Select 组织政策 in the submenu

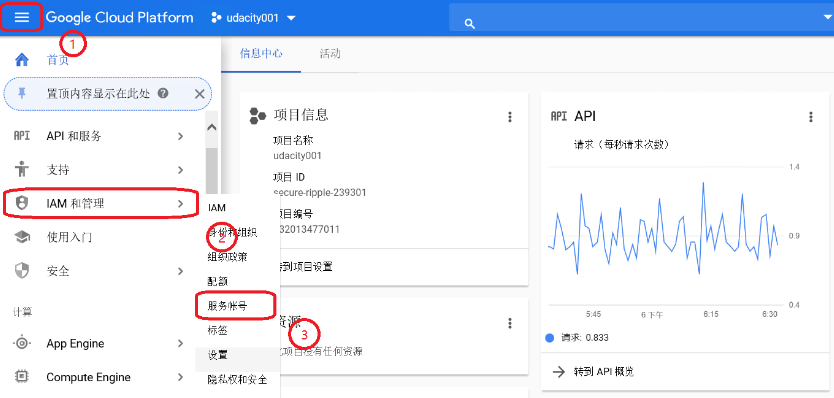point(228,257)
